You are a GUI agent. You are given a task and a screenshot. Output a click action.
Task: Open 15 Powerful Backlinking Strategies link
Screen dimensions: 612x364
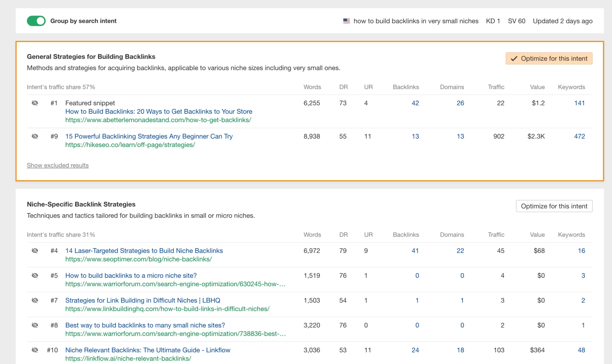tap(149, 136)
